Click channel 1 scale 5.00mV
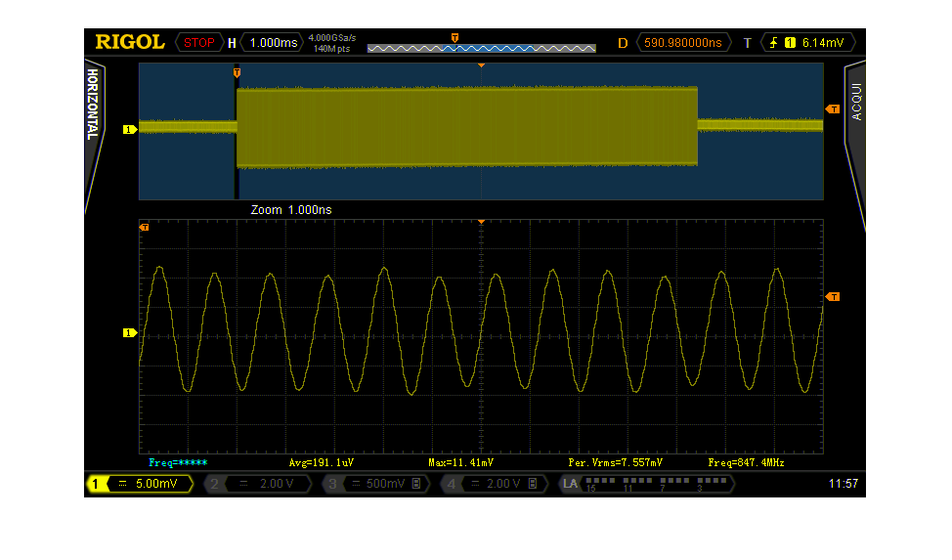This screenshot has width=952, height=560. point(156,484)
